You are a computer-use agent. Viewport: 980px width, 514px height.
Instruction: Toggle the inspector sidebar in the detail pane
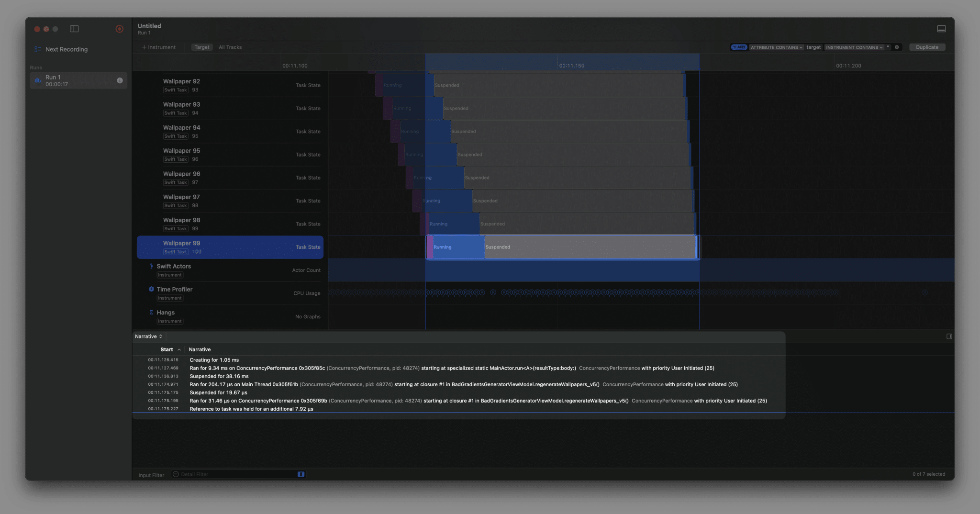(949, 336)
